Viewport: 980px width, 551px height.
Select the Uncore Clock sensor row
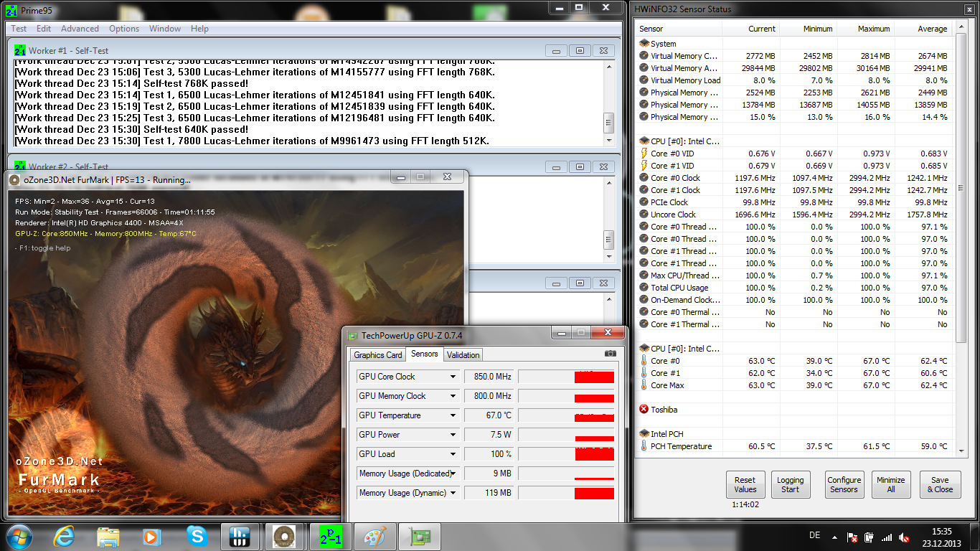point(795,215)
